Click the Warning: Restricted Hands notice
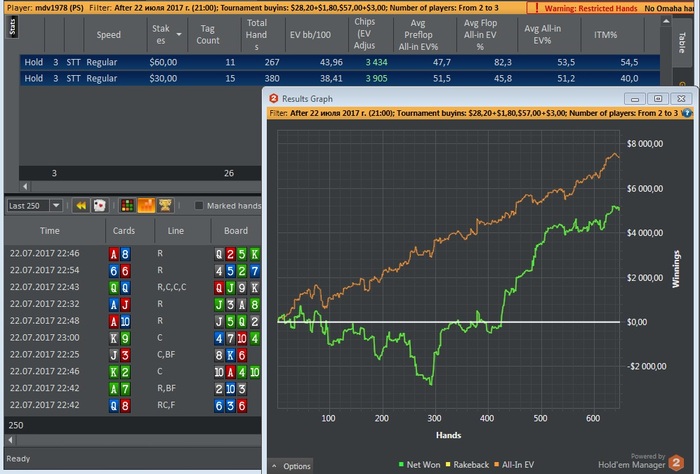The width and height of the screenshot is (700, 474). coord(591,8)
